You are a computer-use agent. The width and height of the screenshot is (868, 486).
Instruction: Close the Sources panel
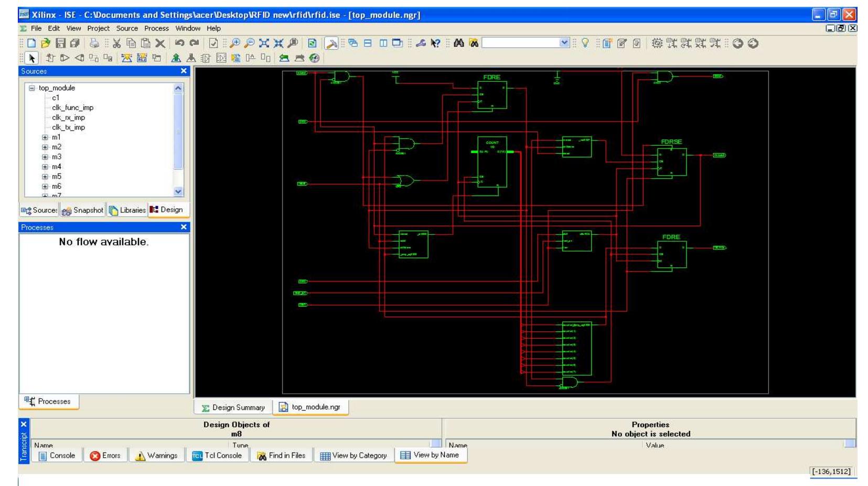pyautogui.click(x=184, y=71)
